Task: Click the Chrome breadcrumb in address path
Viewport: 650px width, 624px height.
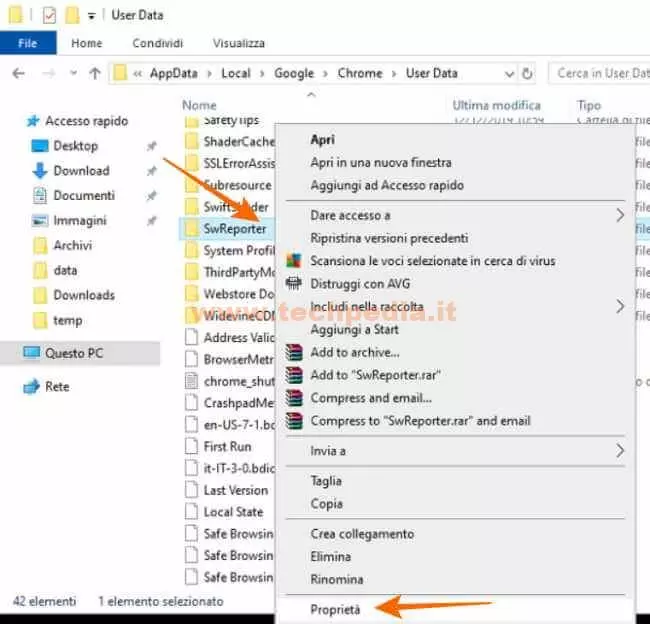Action: click(x=359, y=73)
